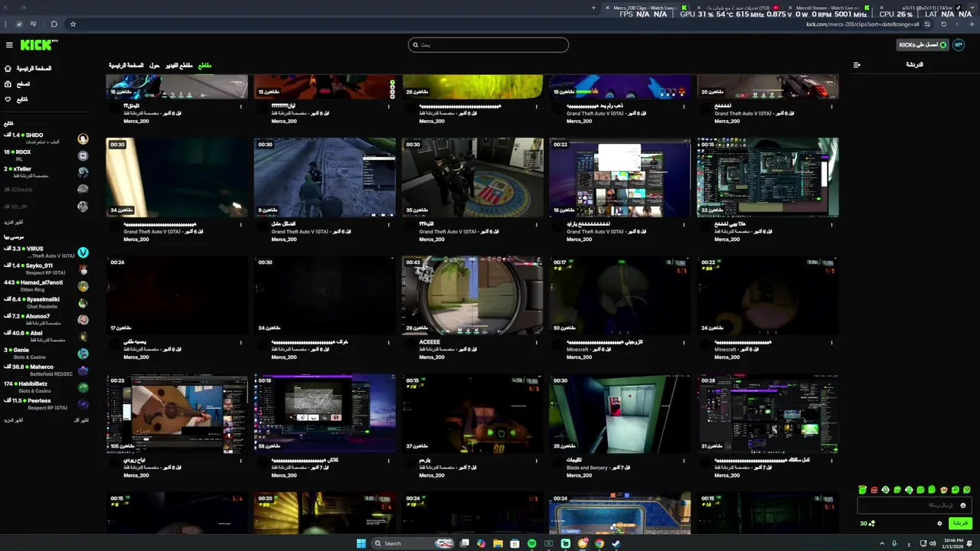Screen dimensions: 980x551
Task: Expand show more under recommended channels
Action: [14, 420]
